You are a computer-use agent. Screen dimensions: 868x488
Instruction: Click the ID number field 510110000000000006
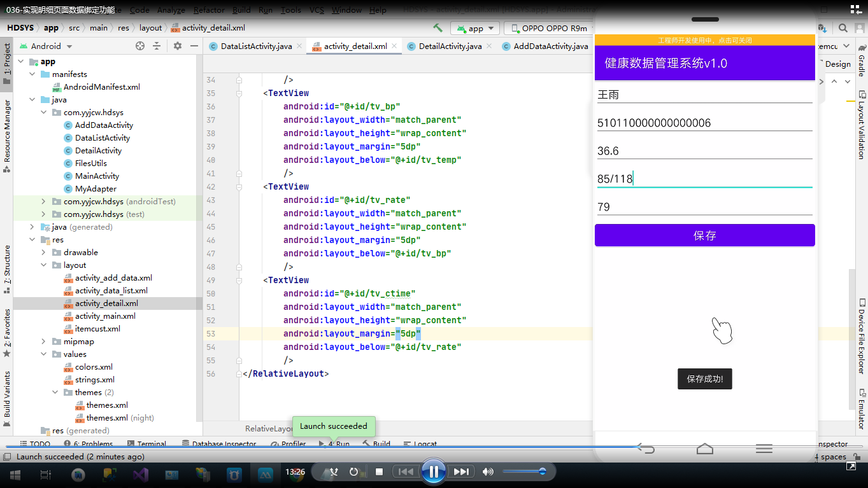(x=704, y=123)
